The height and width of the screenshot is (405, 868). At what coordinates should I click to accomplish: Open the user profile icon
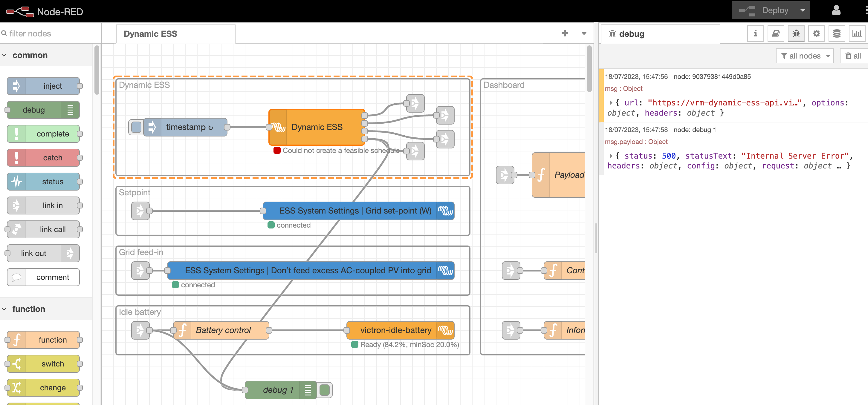coord(836,10)
